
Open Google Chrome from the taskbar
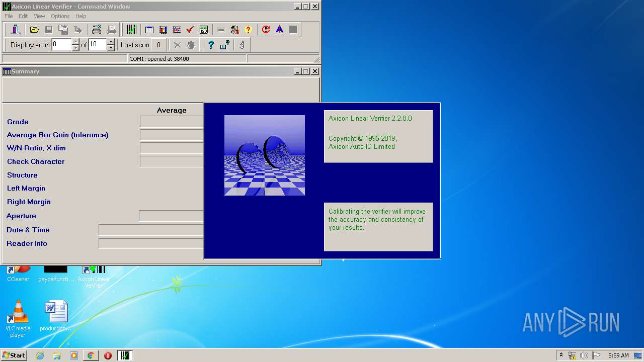pyautogui.click(x=91, y=355)
